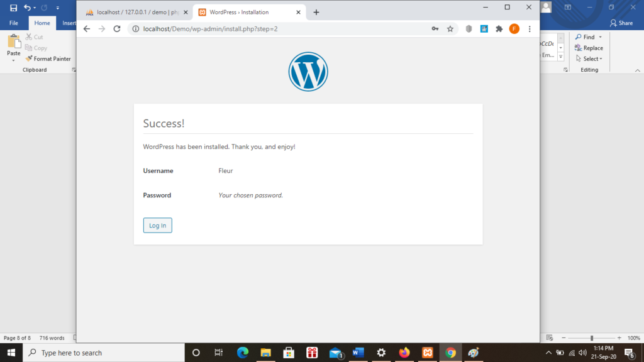This screenshot has height=362, width=644.
Task: Activate the Format Painter tool
Action: coord(48,58)
